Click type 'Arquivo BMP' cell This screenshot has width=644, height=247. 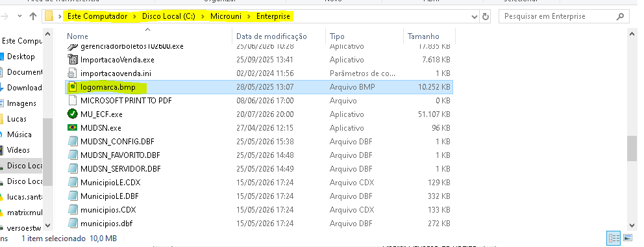(x=352, y=87)
